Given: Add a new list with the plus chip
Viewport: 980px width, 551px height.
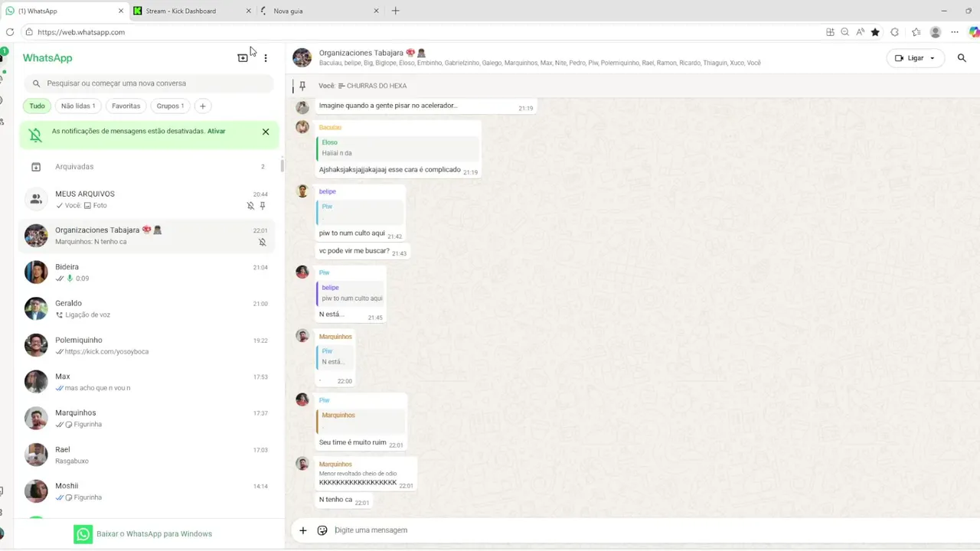Looking at the screenshot, I should click(x=203, y=106).
